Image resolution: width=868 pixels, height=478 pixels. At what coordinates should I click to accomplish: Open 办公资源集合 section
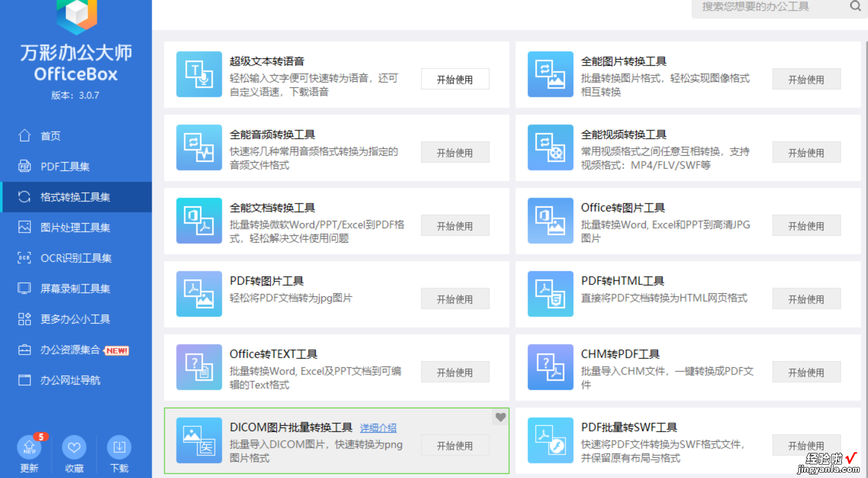pyautogui.click(x=76, y=349)
